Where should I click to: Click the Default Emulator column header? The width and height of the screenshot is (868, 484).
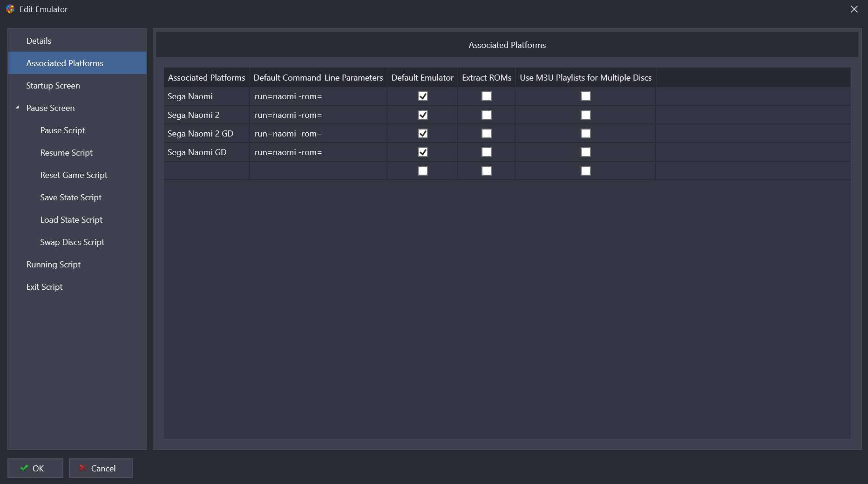tap(422, 77)
